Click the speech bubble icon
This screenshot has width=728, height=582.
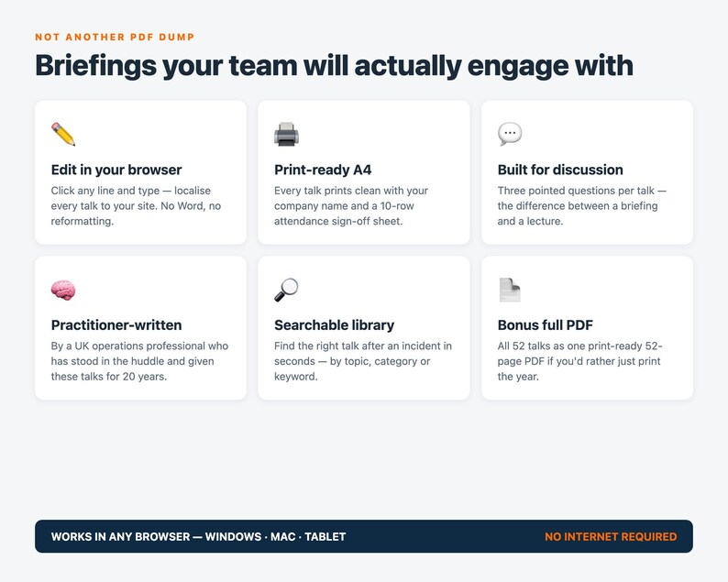(510, 134)
